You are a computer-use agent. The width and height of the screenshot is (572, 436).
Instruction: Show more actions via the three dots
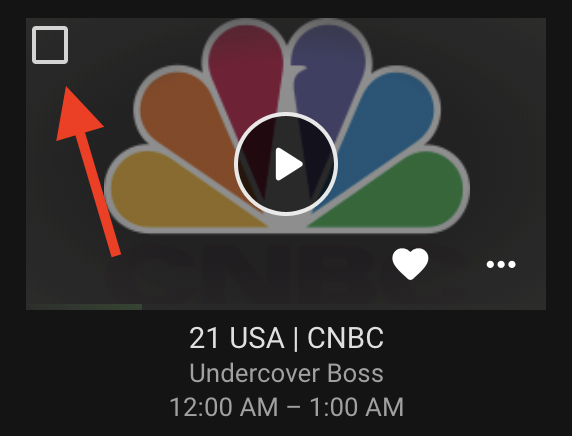click(x=501, y=264)
